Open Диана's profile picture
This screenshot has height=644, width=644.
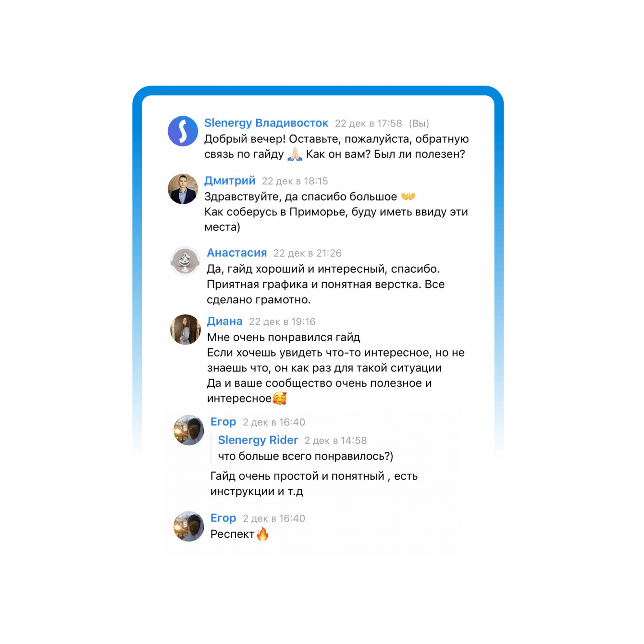(x=186, y=330)
